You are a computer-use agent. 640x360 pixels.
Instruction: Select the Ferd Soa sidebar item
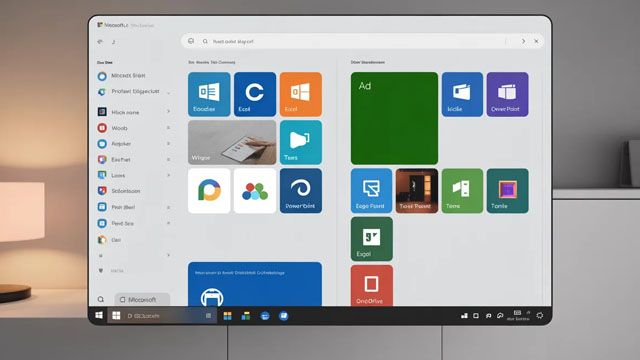pyautogui.click(x=116, y=223)
